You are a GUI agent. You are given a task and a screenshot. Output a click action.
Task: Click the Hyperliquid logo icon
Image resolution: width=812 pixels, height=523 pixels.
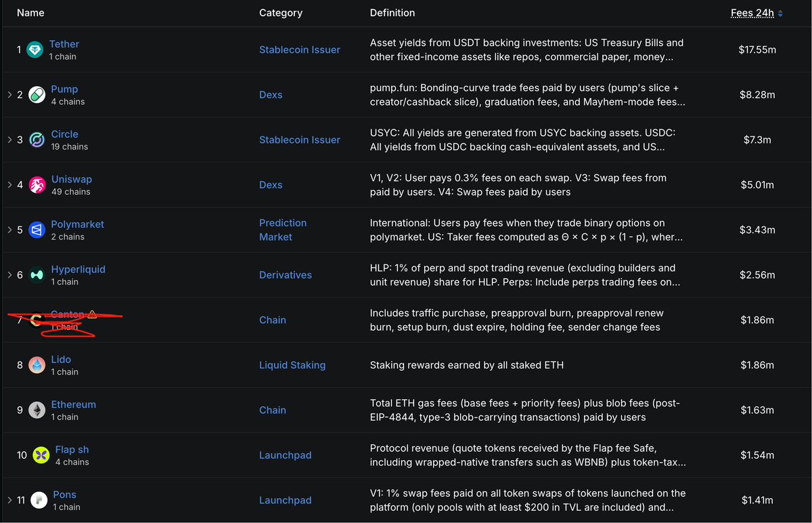[37, 275]
